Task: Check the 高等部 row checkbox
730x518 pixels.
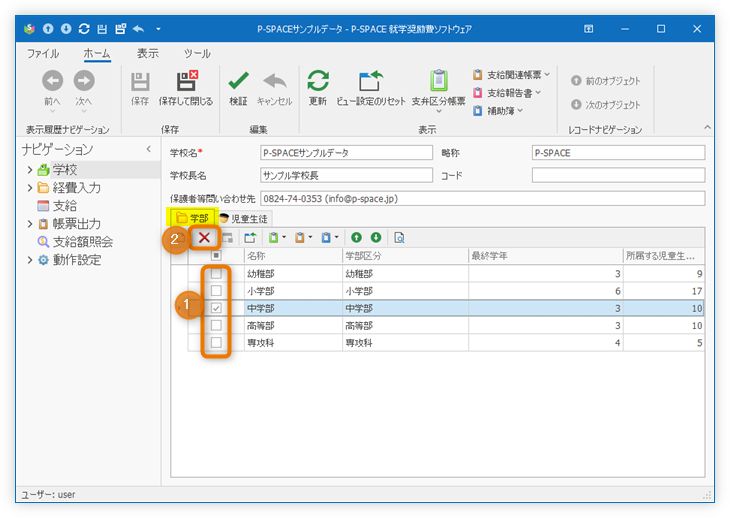Action: [216, 325]
